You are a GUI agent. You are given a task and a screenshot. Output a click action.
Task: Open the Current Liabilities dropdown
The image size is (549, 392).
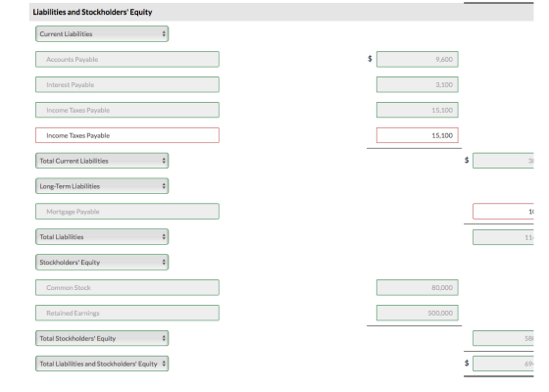102,34
